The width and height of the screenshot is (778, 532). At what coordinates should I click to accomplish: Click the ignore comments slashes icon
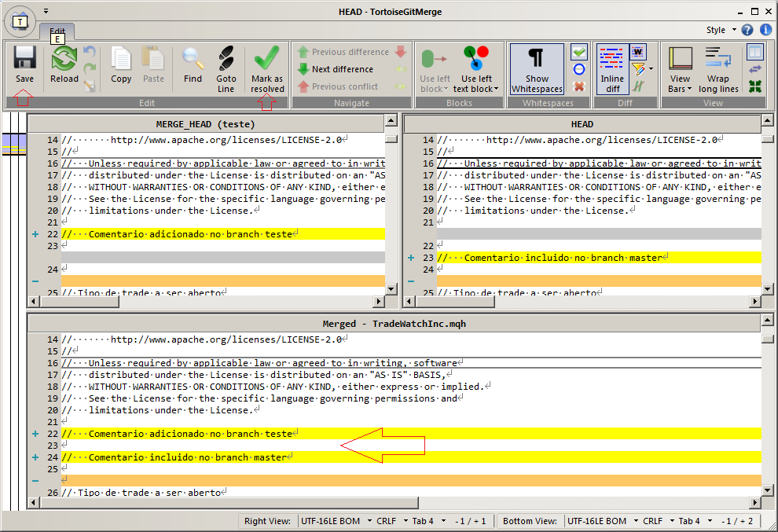pos(637,86)
